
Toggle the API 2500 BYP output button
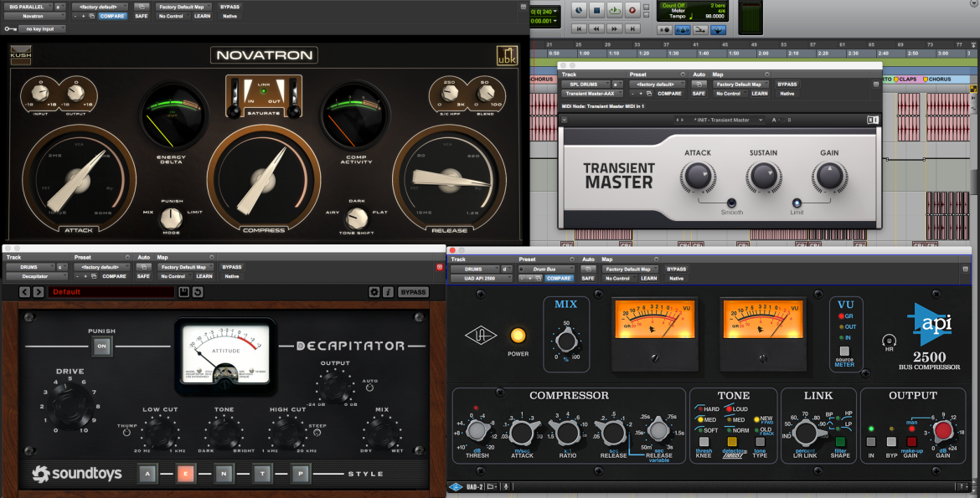[x=891, y=442]
